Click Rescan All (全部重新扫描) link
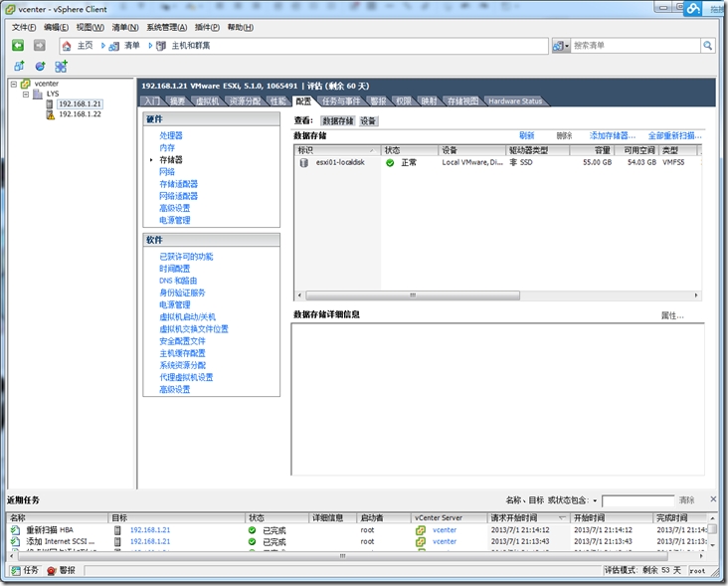 click(675, 135)
